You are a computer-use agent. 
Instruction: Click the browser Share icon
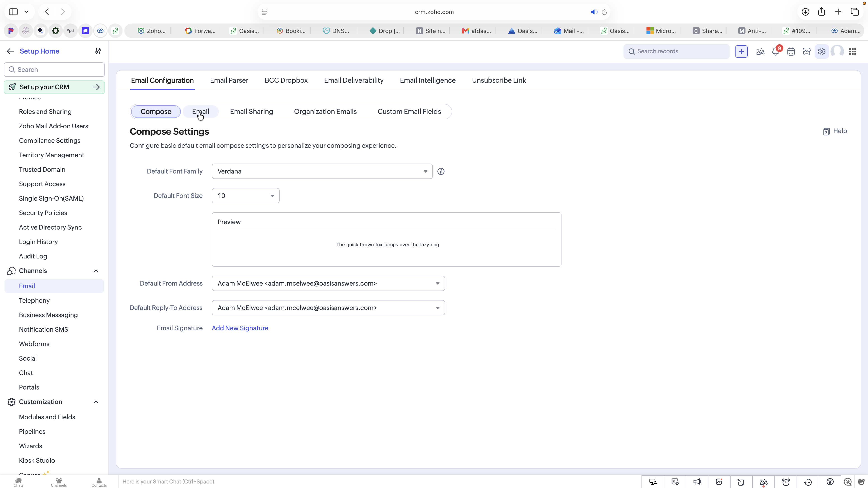click(821, 12)
